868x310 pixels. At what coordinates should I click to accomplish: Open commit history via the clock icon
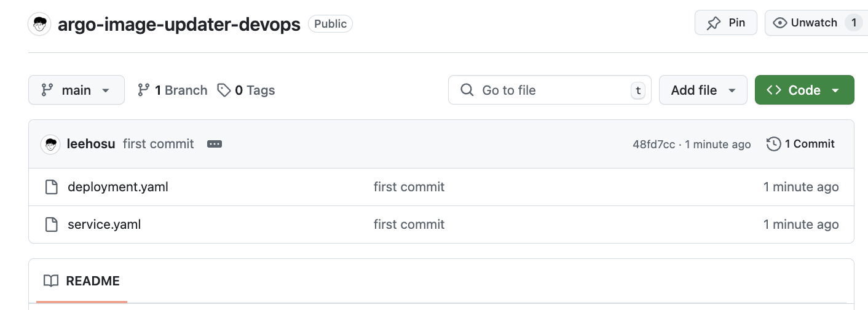tap(773, 144)
